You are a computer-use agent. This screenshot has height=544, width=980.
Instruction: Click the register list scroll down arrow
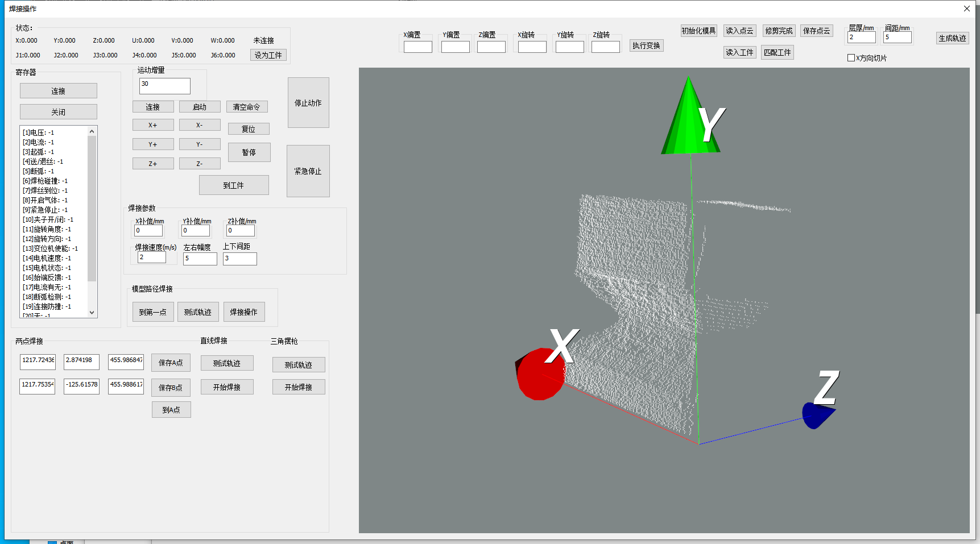(92, 312)
